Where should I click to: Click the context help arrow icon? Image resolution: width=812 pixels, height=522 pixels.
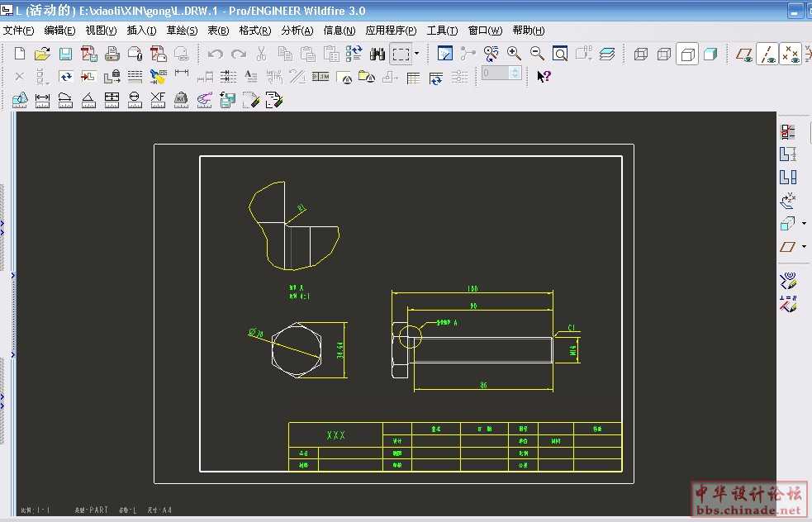click(x=544, y=77)
